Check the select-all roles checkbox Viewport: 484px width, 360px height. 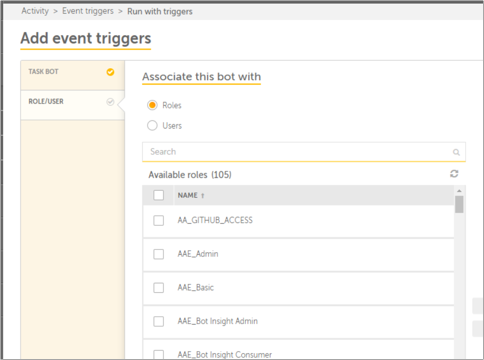click(x=159, y=195)
